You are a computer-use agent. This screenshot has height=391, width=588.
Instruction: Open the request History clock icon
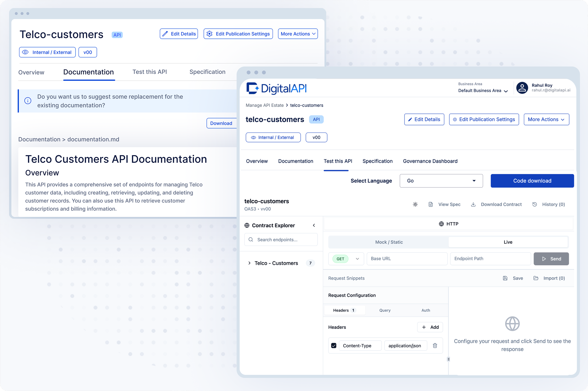(534, 204)
